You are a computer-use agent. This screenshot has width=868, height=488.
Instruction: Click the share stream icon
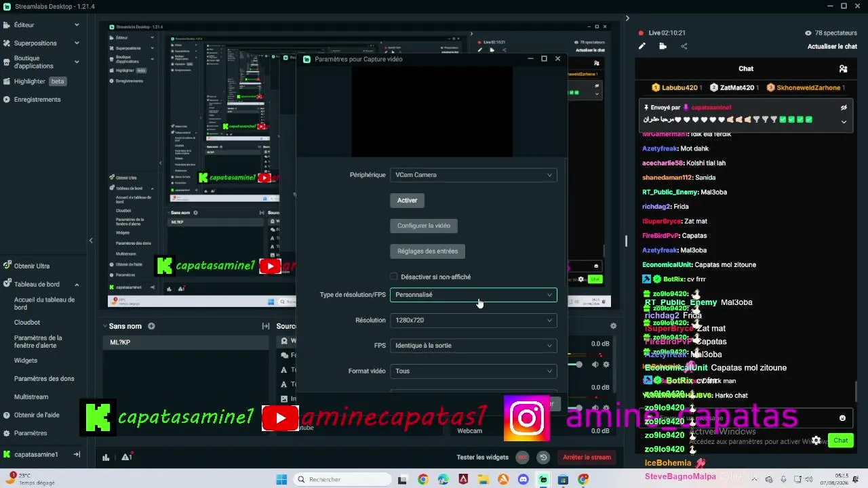[684, 46]
